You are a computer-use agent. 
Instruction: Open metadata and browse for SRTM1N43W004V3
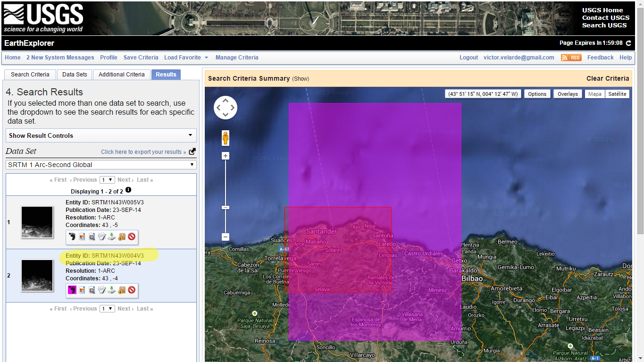coord(102,290)
